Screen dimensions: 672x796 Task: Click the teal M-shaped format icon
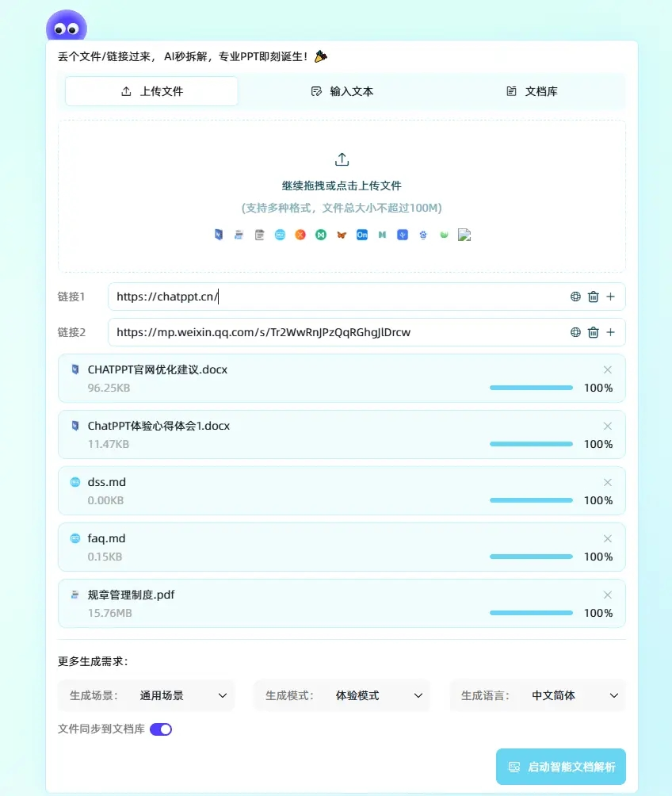(x=382, y=235)
